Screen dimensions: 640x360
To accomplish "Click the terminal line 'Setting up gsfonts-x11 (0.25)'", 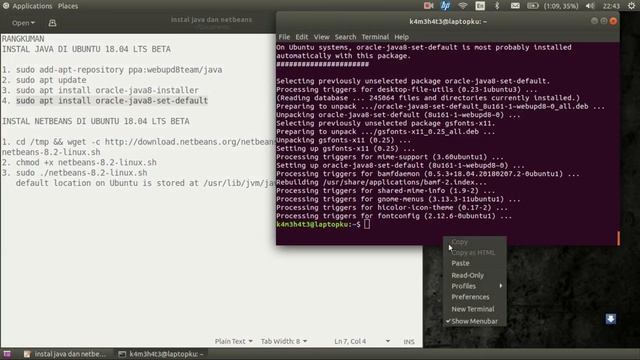I will pos(345,149).
